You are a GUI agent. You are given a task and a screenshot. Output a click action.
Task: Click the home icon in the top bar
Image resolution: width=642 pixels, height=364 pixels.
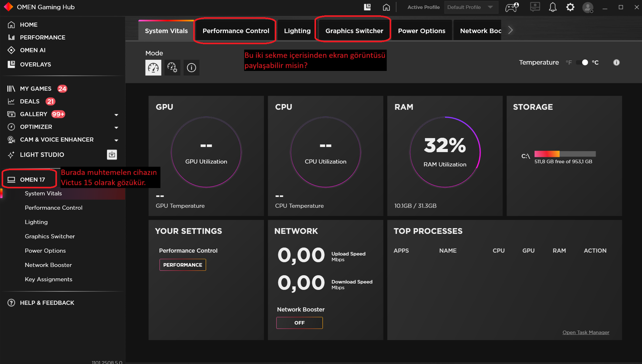386,7
